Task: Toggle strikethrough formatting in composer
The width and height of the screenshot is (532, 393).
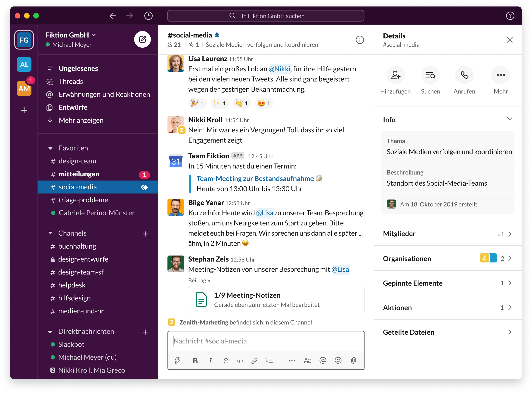Action: coord(226,361)
